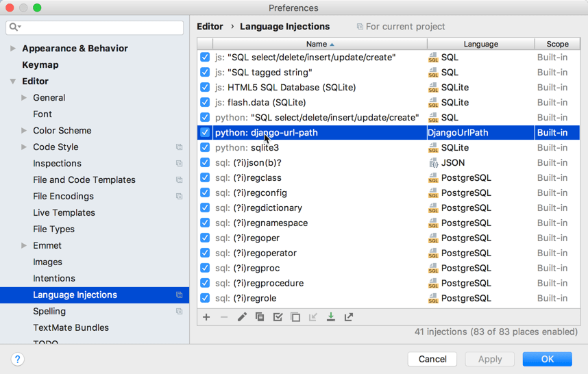Open the Help question mark button
Screen dimensions: 588x374
tap(18, 359)
